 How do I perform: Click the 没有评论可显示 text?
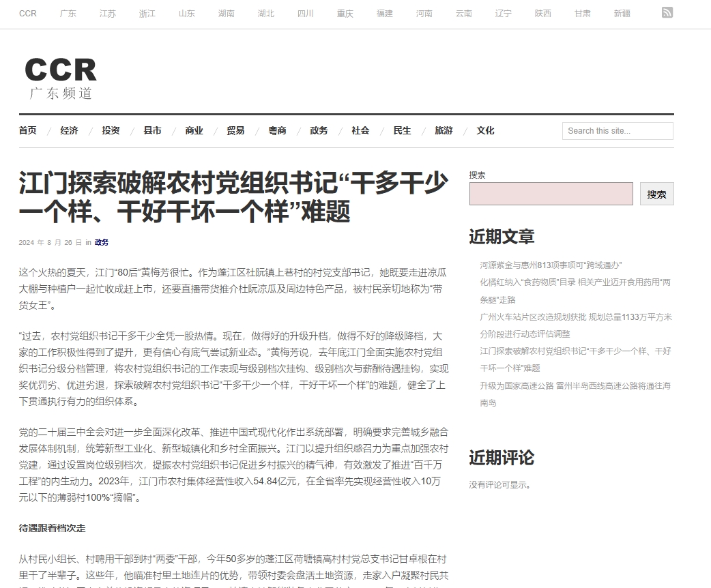pyautogui.click(x=499, y=484)
